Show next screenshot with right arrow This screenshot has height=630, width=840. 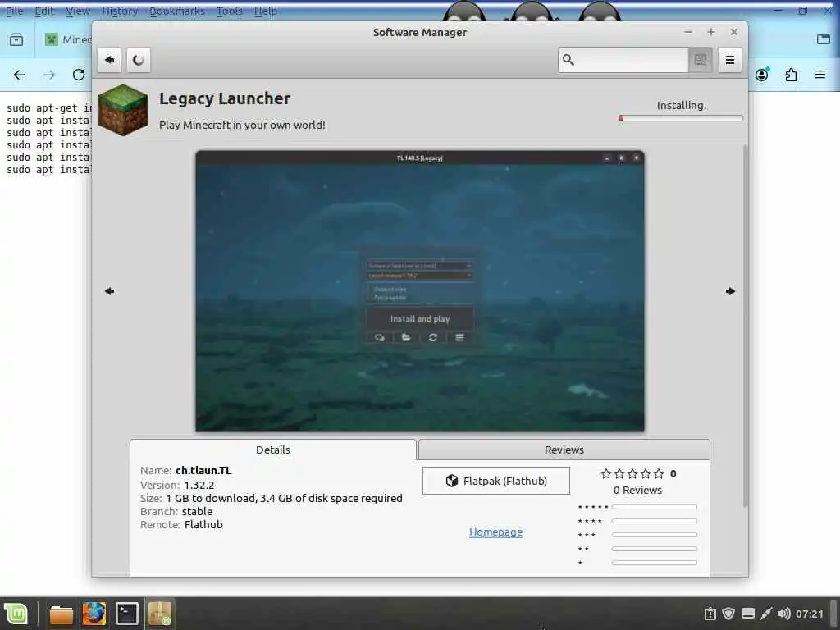tap(730, 291)
